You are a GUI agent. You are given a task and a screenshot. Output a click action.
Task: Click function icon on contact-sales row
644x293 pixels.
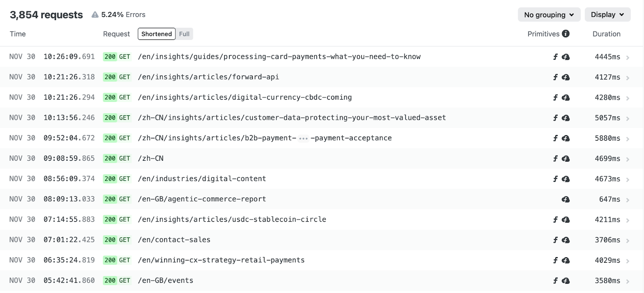[555, 240]
